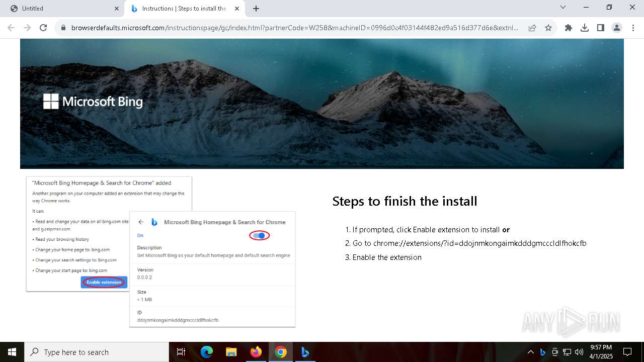Close the Instructions tab
Screen dimensions: 644x362
point(237,9)
